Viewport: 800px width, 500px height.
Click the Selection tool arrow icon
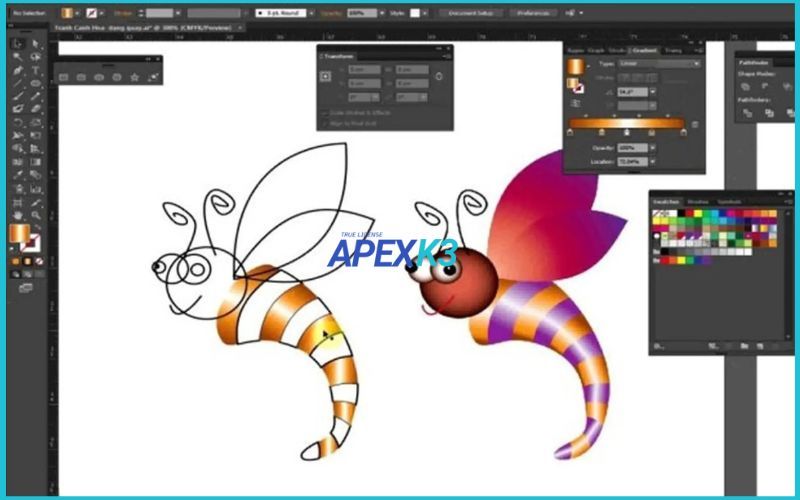[18, 44]
